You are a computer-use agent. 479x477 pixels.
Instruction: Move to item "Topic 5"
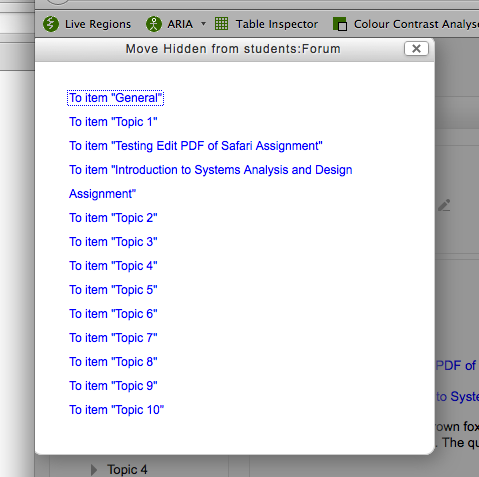coord(113,290)
